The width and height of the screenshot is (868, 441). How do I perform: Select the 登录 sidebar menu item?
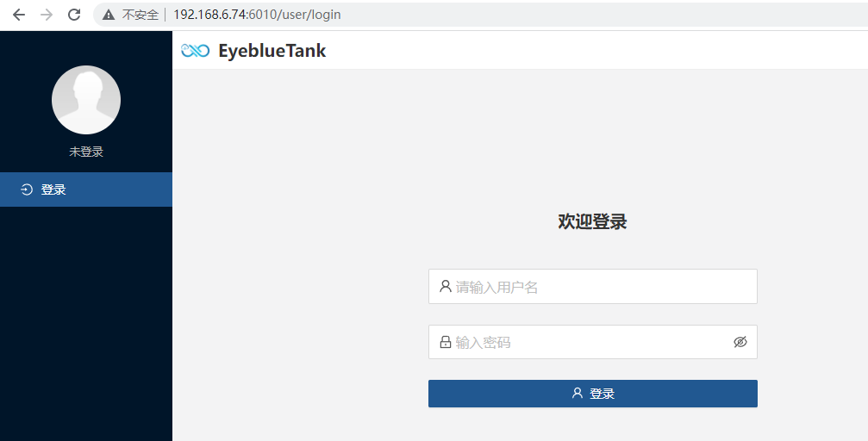tap(86, 189)
